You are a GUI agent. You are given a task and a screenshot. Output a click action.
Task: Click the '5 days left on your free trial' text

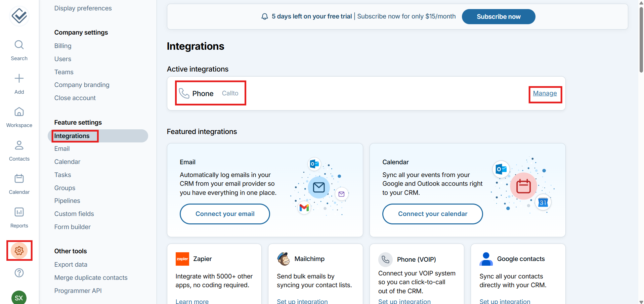[x=312, y=16]
